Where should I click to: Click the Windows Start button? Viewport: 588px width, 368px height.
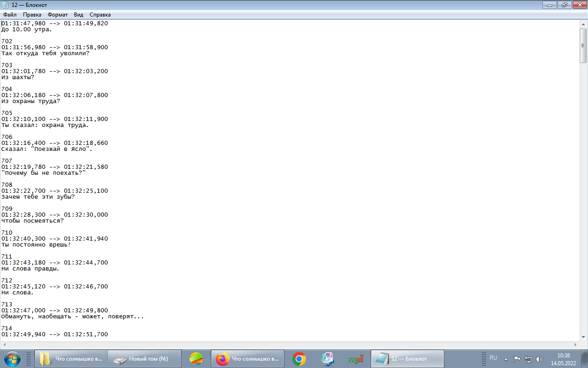pos(11,358)
